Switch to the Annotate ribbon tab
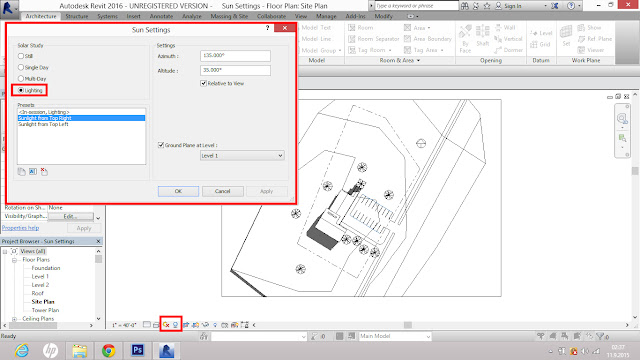640x360 pixels. click(x=161, y=16)
